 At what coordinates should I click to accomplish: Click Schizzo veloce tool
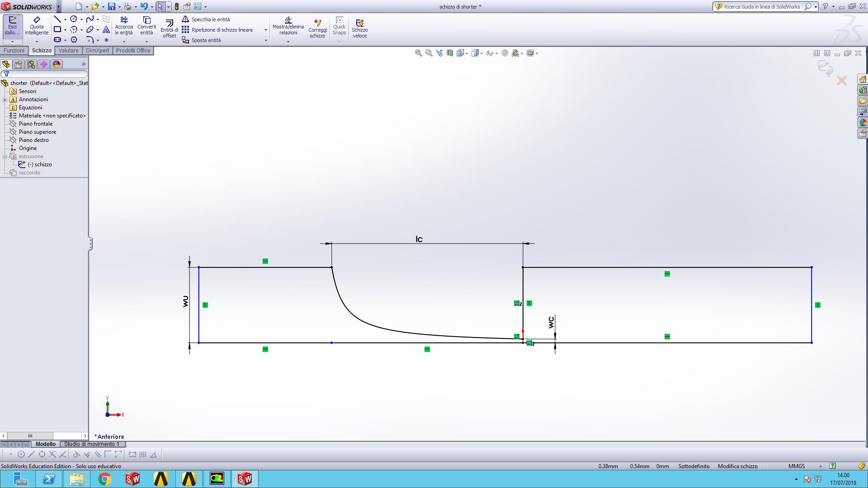tap(360, 28)
